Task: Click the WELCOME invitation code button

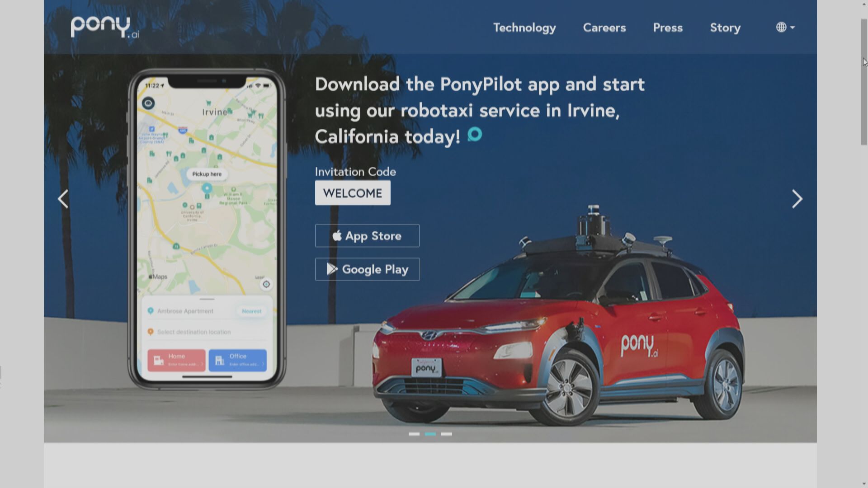Action: [x=352, y=193]
